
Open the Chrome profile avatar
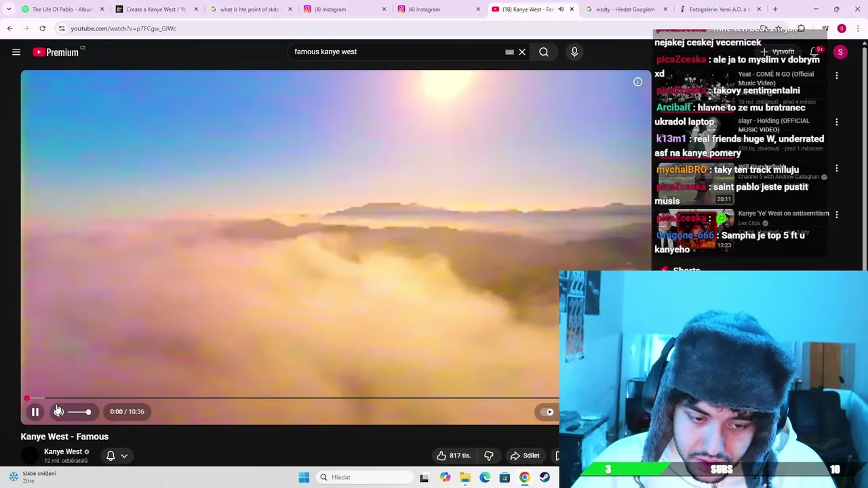(x=842, y=28)
